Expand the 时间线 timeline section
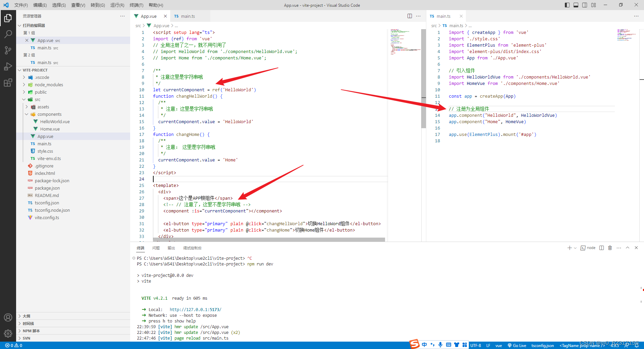The image size is (644, 349). (x=73, y=323)
